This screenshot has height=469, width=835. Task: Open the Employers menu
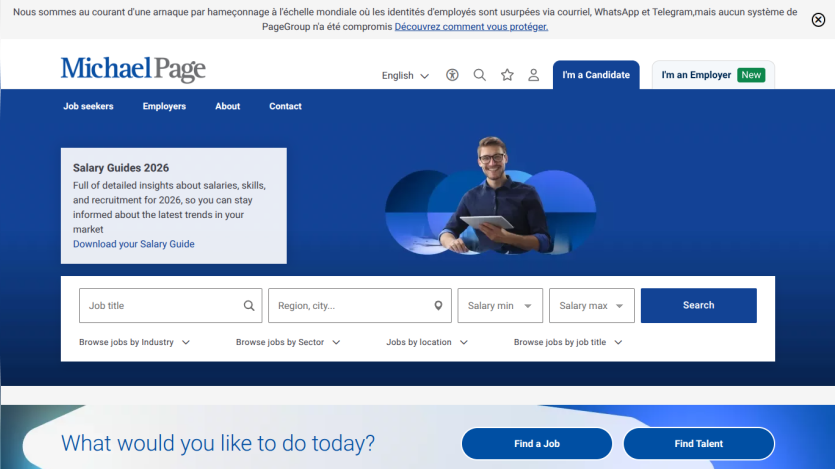click(164, 106)
